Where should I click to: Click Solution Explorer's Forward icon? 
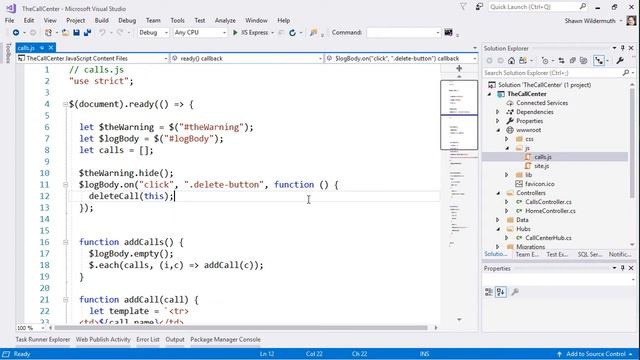pyautogui.click(x=500, y=60)
